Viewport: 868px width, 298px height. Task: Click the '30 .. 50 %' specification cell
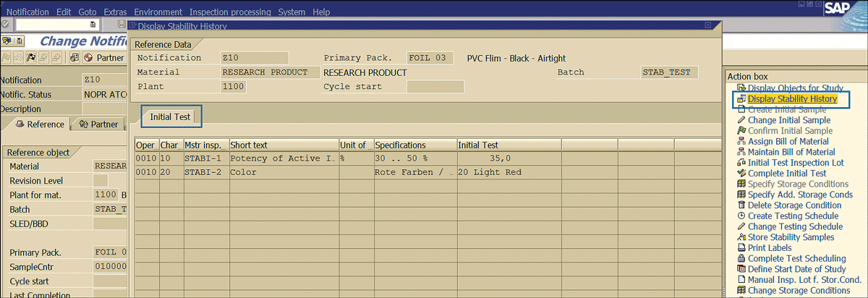click(415, 158)
